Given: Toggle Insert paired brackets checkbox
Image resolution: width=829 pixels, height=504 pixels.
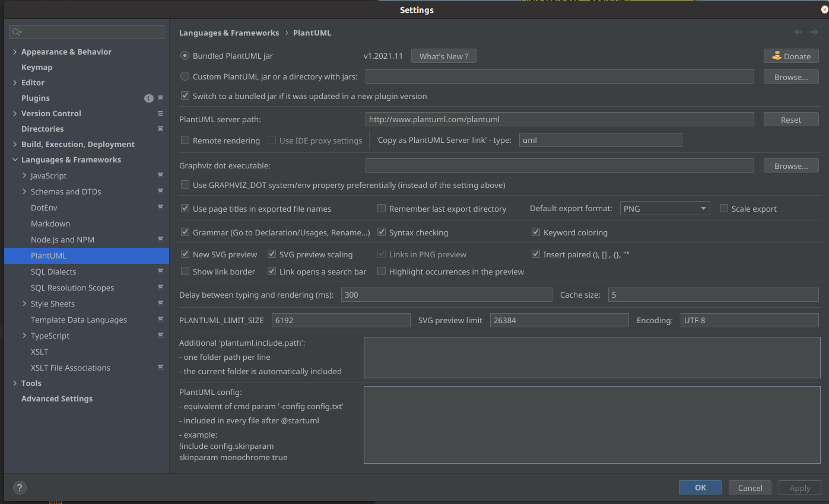Looking at the screenshot, I should pos(536,254).
